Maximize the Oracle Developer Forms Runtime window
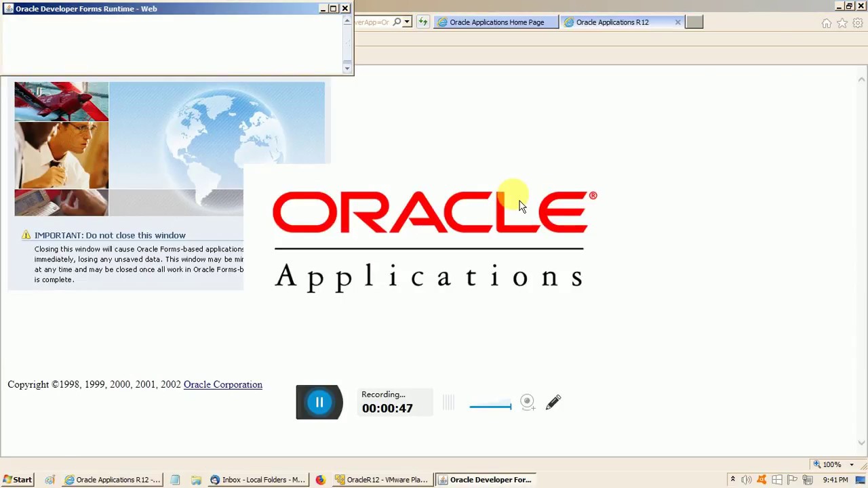Viewport: 868px width, 488px height. pyautogui.click(x=334, y=9)
